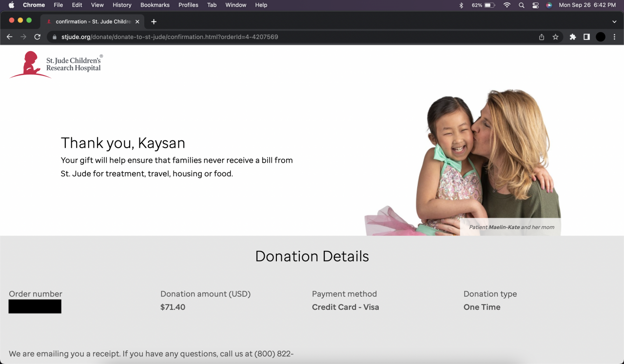Click the 'Payment method' label
Viewport: 624px width, 364px height.
[x=344, y=294]
